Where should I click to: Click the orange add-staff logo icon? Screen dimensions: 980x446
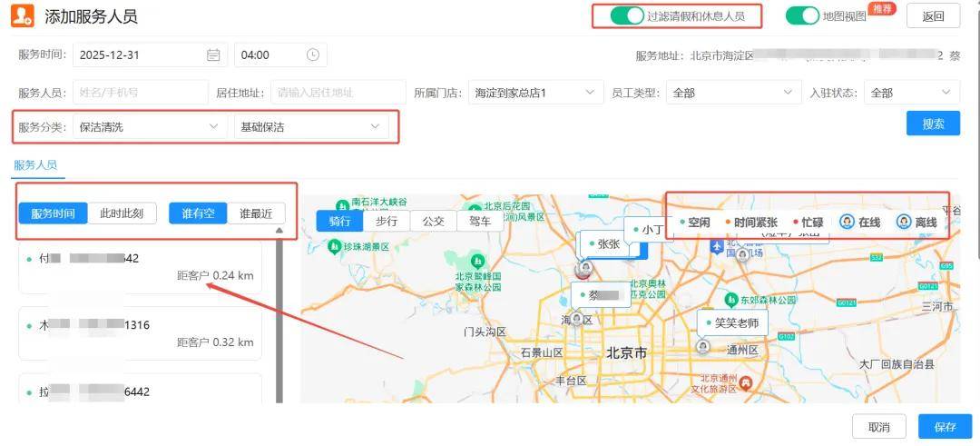point(24,15)
